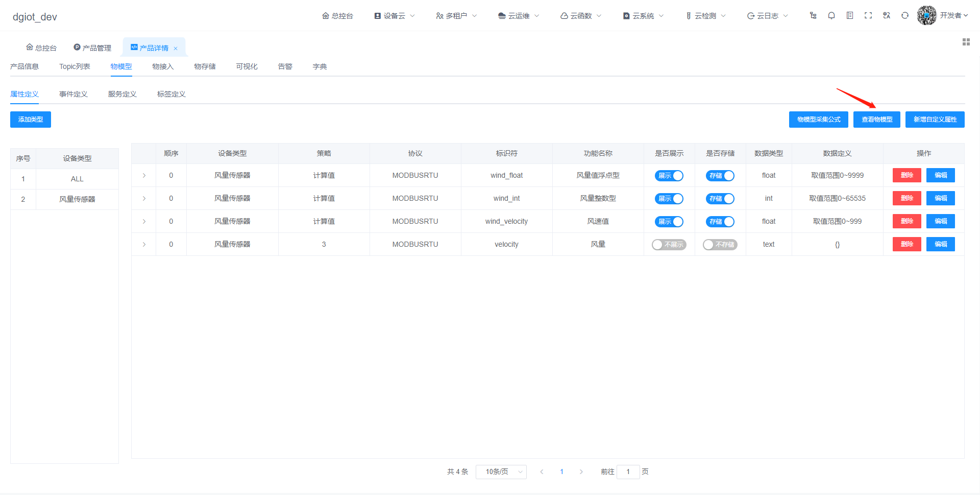Expand 多租户 menu
This screenshot has width=980, height=495.
(457, 16)
